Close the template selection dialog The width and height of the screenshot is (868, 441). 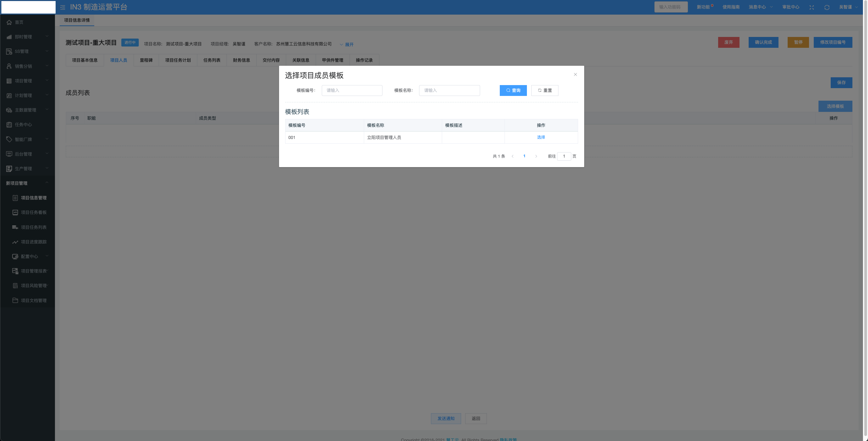tap(575, 75)
